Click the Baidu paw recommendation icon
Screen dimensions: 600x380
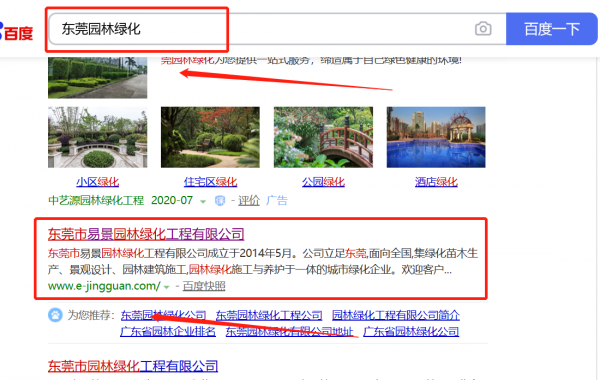(x=55, y=315)
